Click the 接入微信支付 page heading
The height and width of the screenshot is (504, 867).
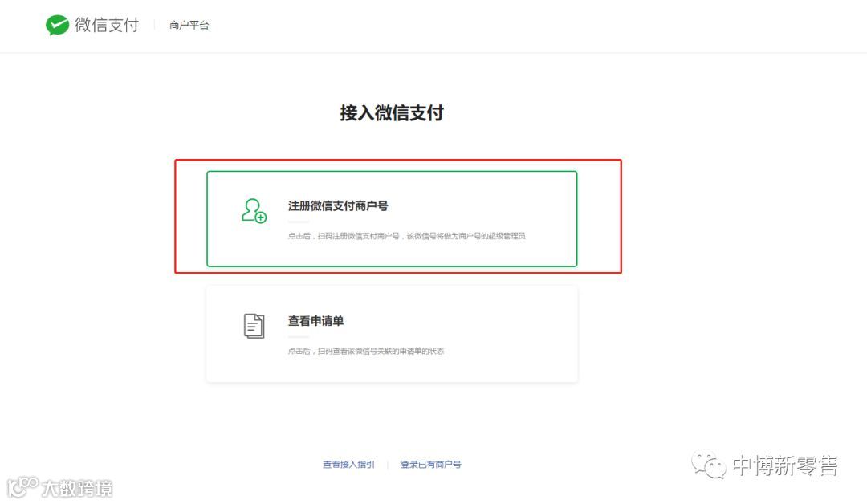click(x=392, y=112)
